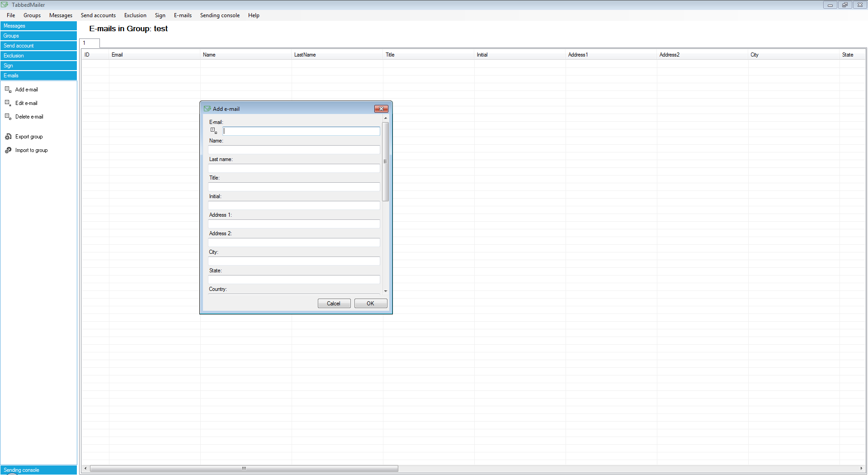868x475 pixels.
Task: Click the dialog vertical scrollbar thumb
Action: 386,161
